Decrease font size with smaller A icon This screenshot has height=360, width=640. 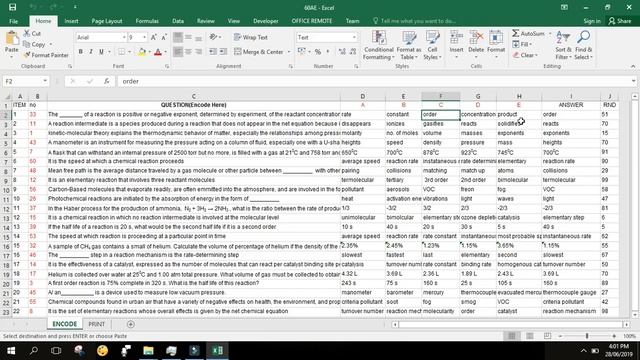(x=164, y=37)
